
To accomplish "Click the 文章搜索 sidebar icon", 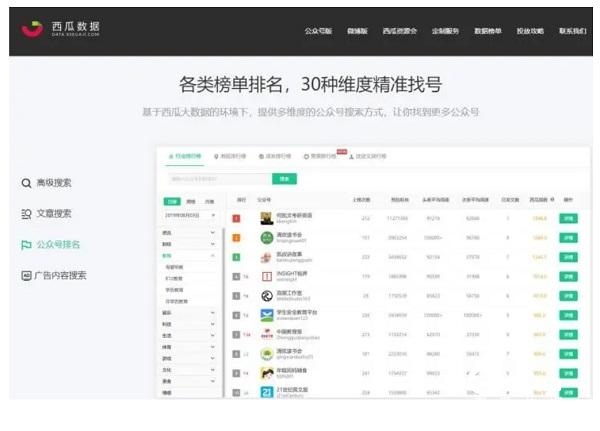I will pos(26,214).
